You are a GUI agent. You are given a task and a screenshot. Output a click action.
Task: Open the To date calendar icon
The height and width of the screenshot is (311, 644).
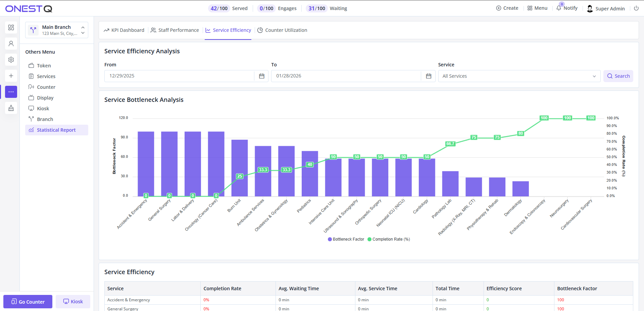(x=429, y=76)
